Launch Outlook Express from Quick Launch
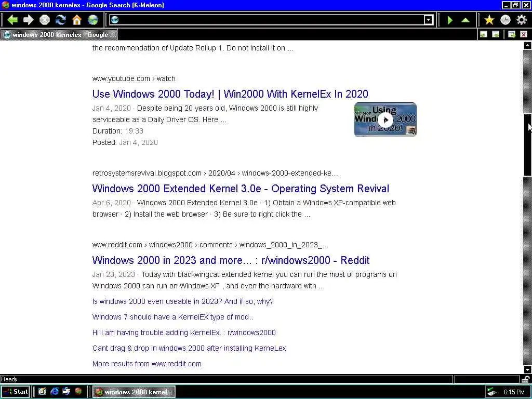The width and height of the screenshot is (532, 399). coord(66,392)
